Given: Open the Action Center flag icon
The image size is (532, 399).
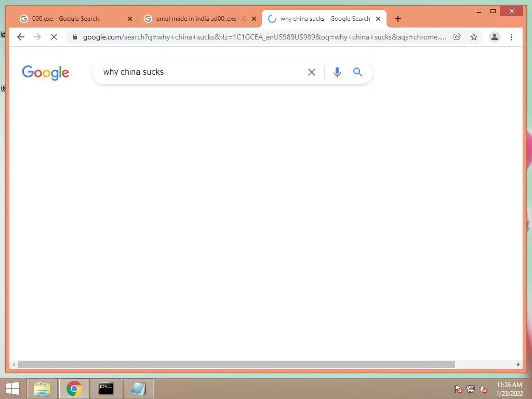Looking at the screenshot, I should tap(458, 389).
